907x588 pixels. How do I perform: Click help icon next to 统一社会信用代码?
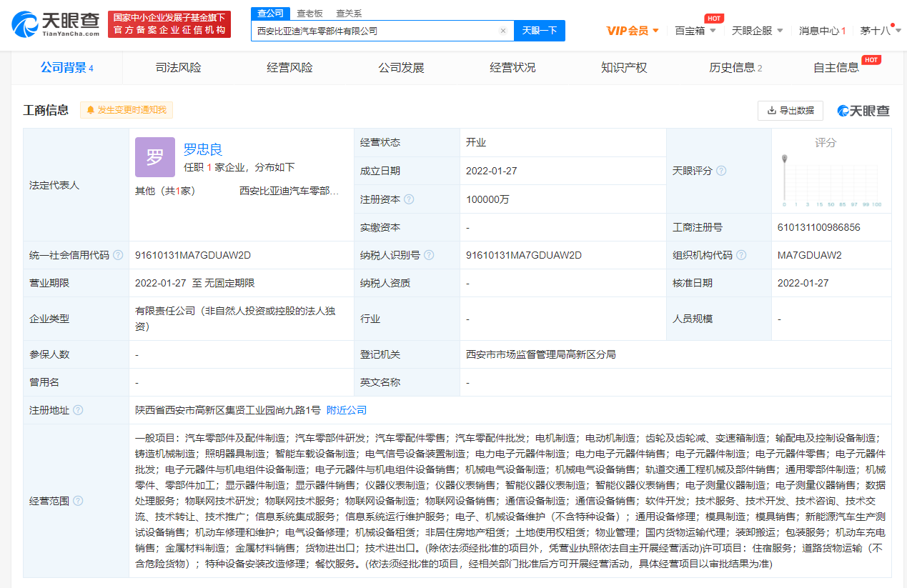click(x=118, y=255)
